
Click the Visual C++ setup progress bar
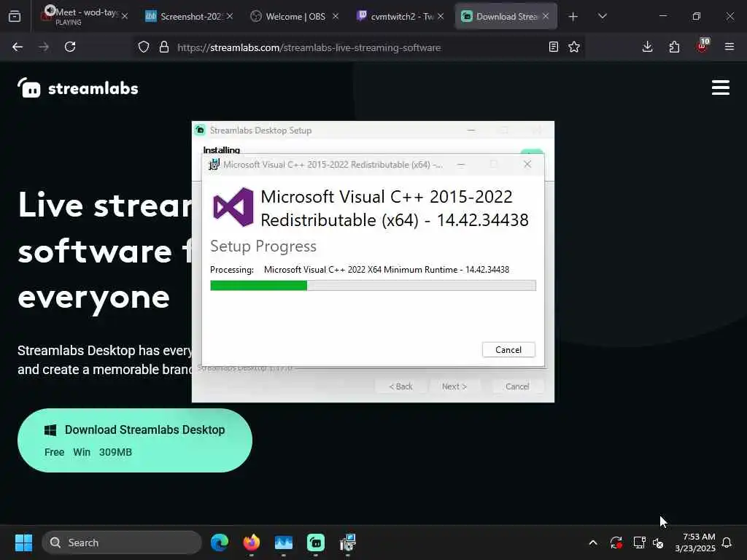373,285
